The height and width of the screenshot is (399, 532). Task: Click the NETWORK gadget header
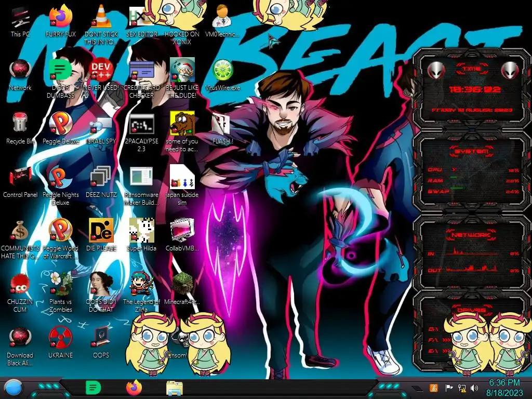[471, 235]
